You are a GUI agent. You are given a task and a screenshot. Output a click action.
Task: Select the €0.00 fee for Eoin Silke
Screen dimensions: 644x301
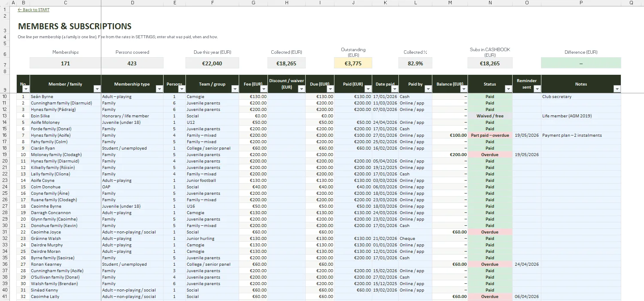point(253,116)
